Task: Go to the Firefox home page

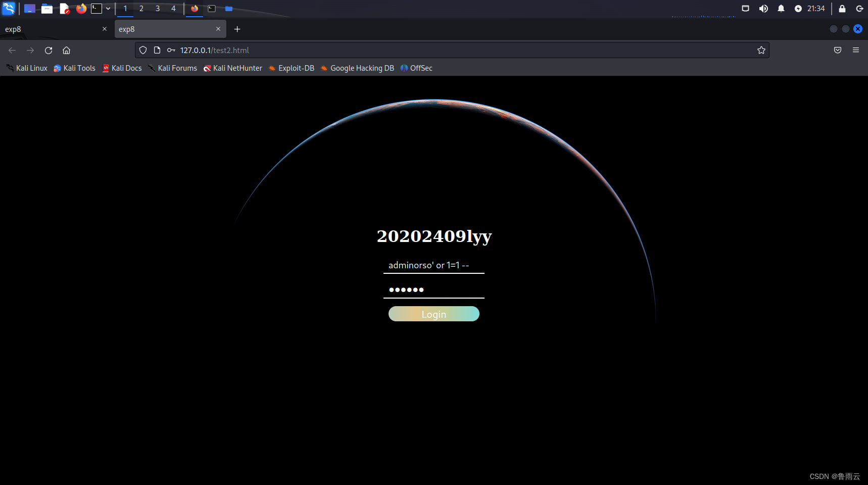Action: coord(66,50)
